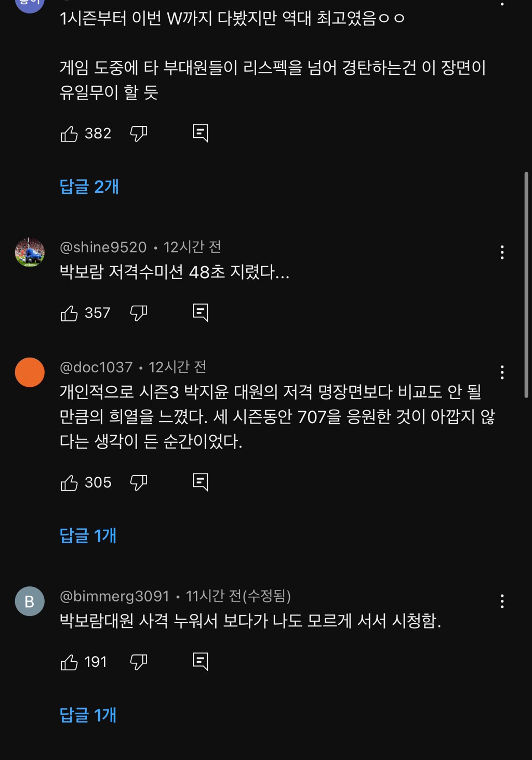Expand the 답글 2개 replies
Image resolution: width=532 pixels, height=760 pixels.
click(x=89, y=187)
